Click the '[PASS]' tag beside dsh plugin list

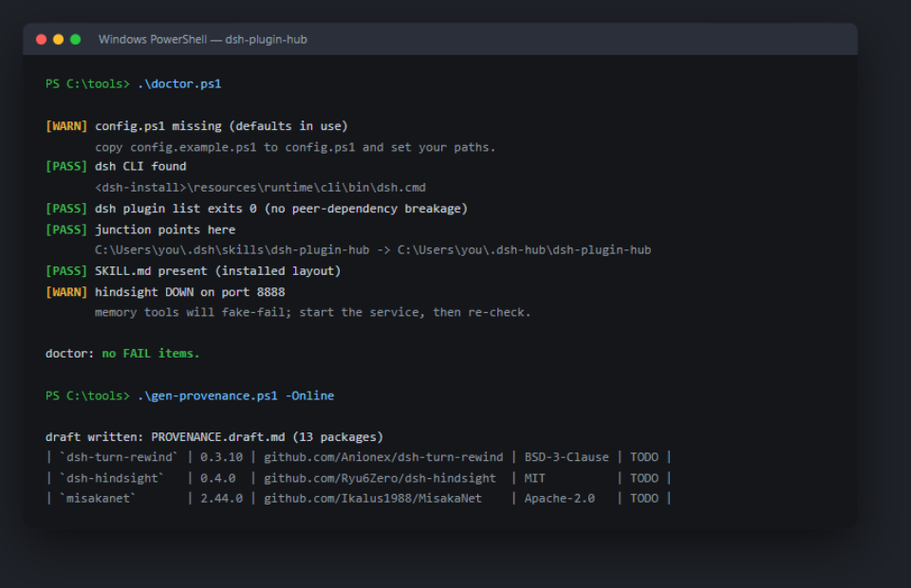(66, 209)
